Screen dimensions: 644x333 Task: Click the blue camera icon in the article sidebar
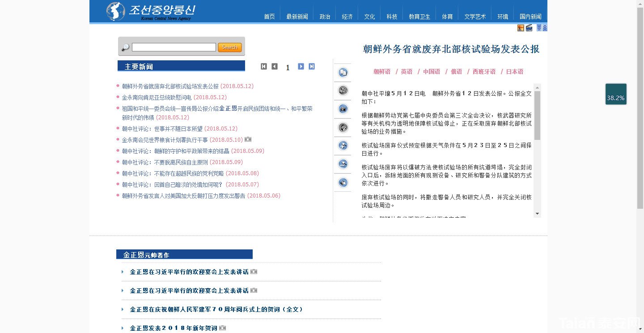[x=343, y=109]
